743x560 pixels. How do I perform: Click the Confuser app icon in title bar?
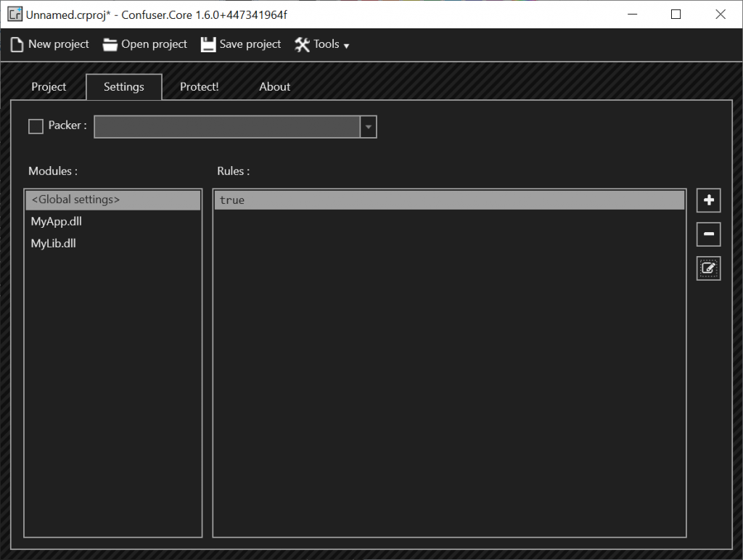pos(15,15)
